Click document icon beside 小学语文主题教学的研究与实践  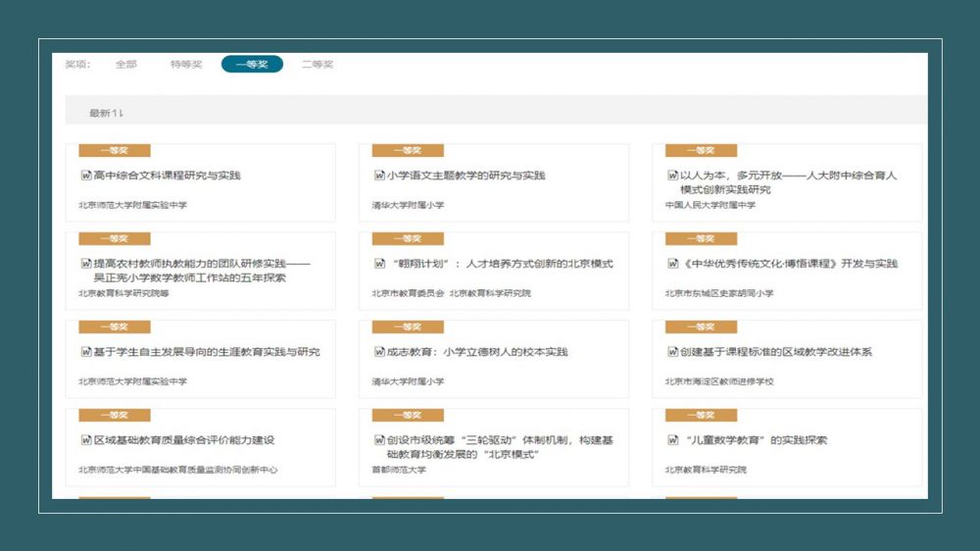pyautogui.click(x=379, y=175)
